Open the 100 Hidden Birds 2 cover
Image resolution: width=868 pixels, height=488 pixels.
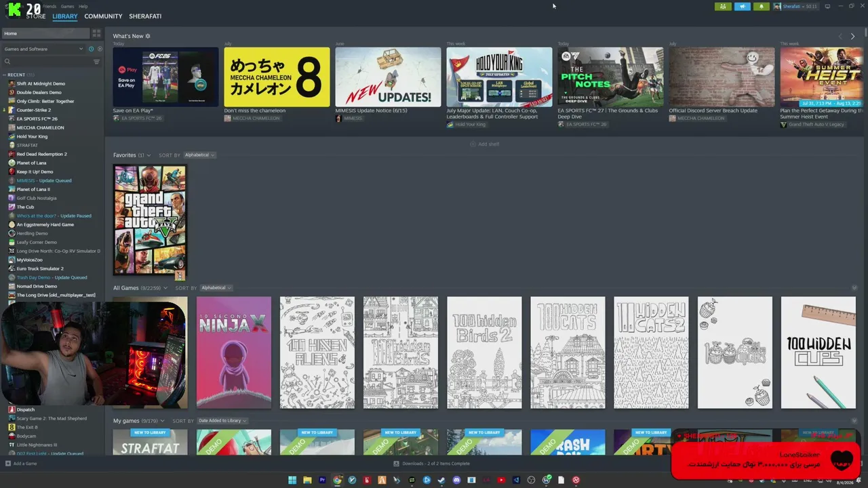(x=484, y=352)
